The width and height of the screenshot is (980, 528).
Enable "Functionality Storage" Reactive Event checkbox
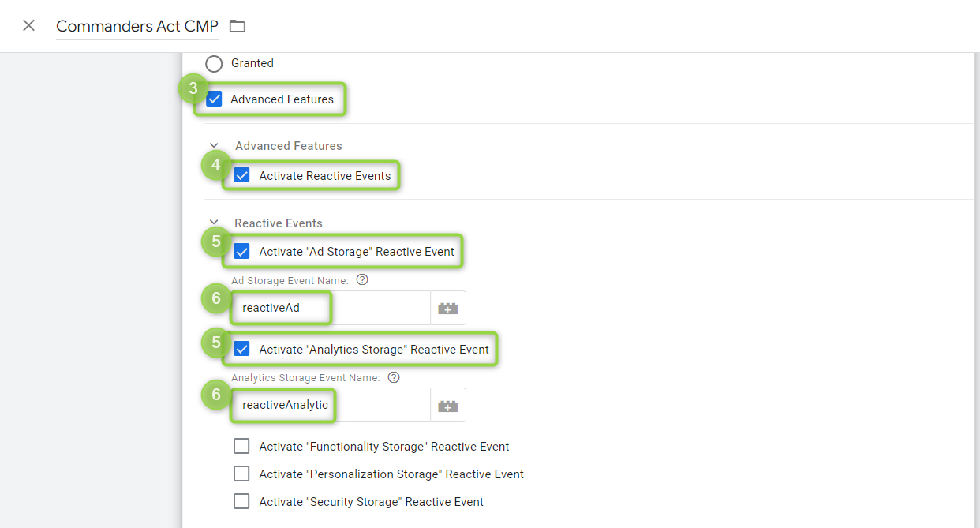pos(241,447)
